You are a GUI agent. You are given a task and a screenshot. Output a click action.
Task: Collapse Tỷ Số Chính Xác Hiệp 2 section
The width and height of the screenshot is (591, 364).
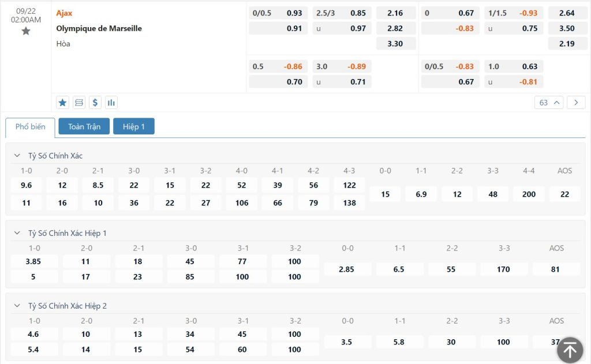coord(17,306)
